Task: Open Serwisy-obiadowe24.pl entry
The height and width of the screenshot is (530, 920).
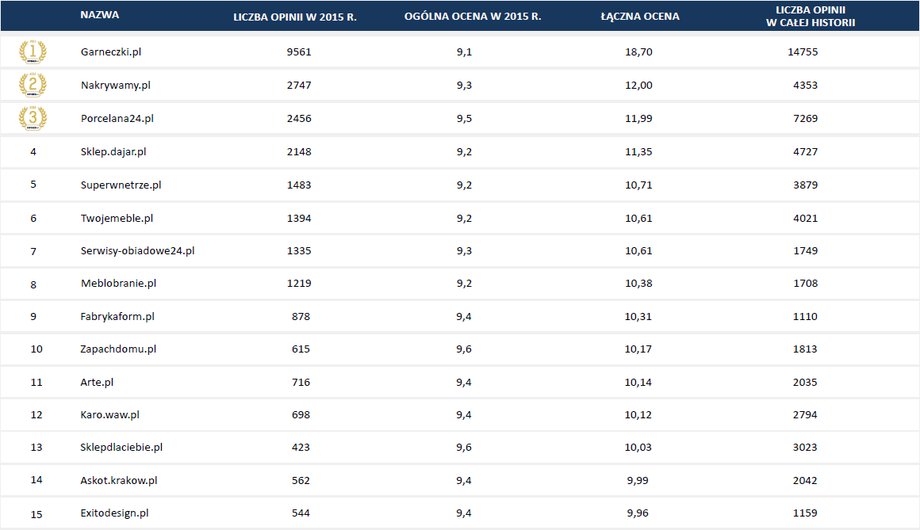Action: 137,251
